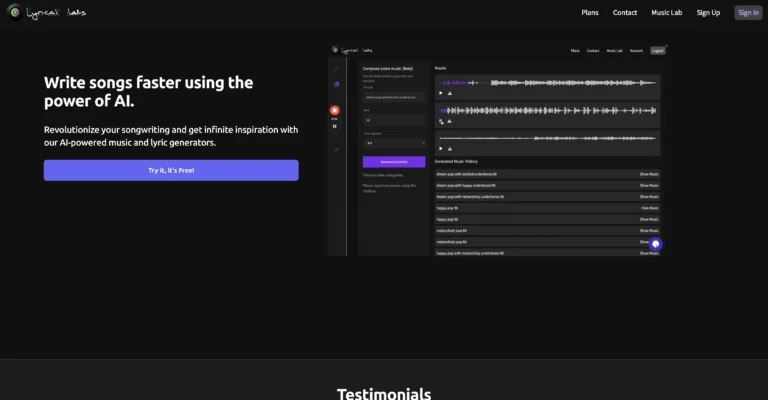The height and width of the screenshot is (400, 768).
Task: Click the pencil icon atop the preview sidebar
Action: click(336, 67)
